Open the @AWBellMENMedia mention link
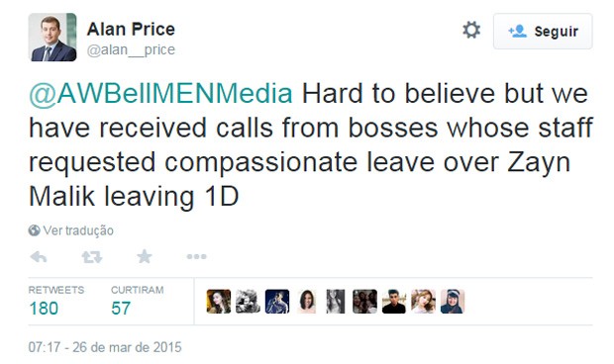This screenshot has width=614, height=364. click(x=160, y=94)
